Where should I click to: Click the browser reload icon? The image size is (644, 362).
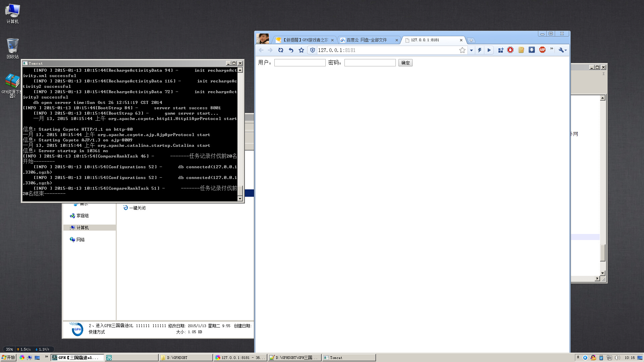coord(281,50)
